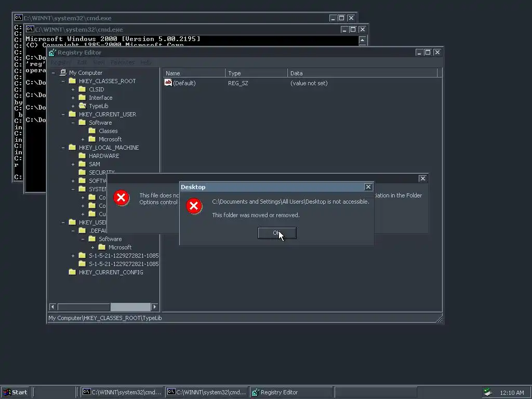Expand the CLSID key

tap(73, 89)
